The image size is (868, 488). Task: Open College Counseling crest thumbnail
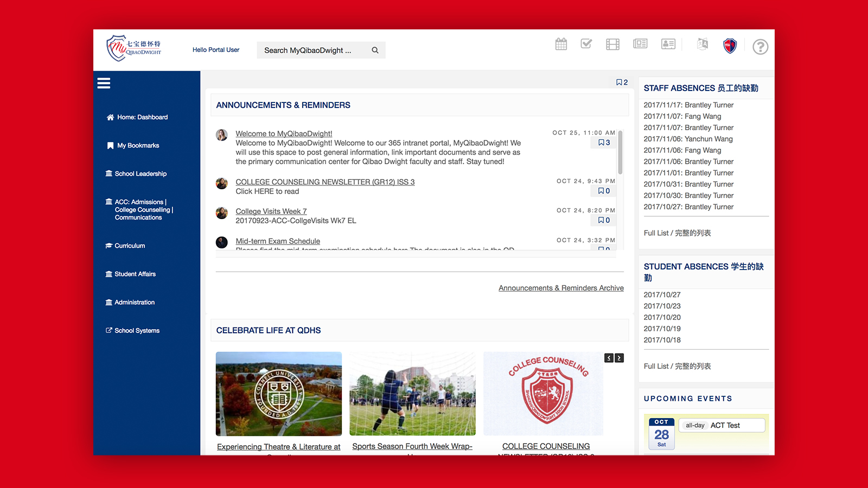(543, 394)
